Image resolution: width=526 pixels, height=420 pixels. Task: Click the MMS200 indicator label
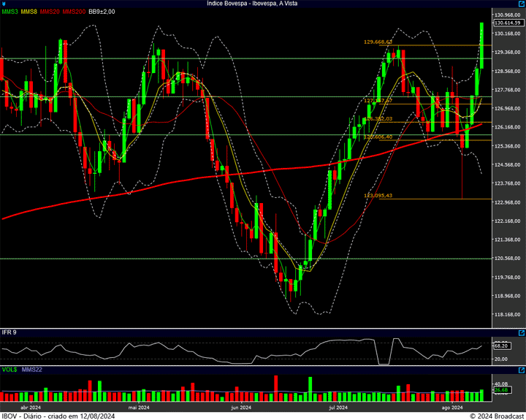tap(74, 12)
